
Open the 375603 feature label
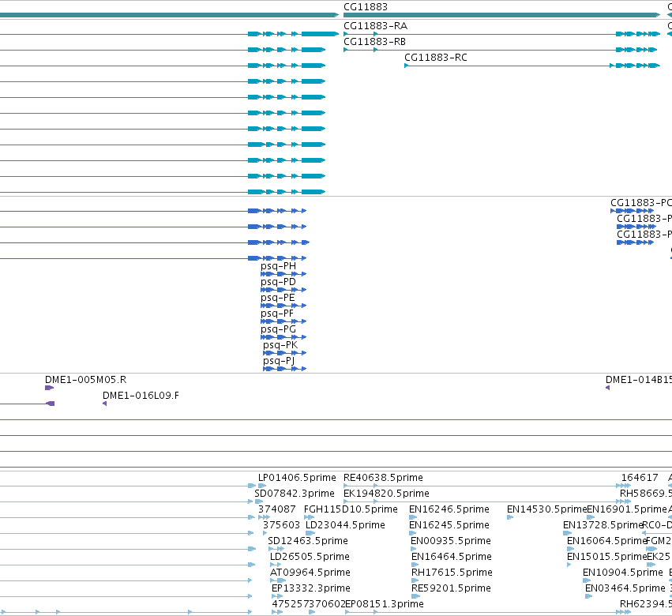click(x=282, y=525)
